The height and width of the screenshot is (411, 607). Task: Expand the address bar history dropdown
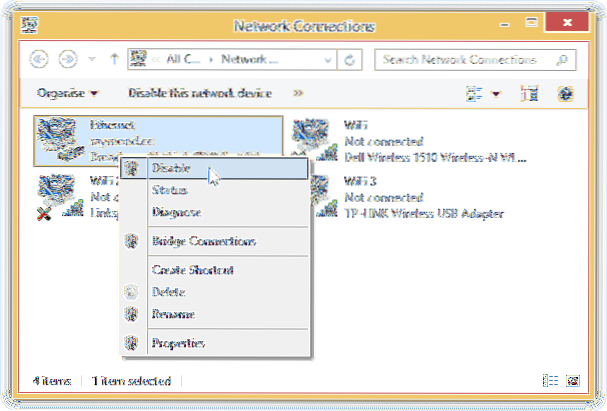[x=328, y=60]
